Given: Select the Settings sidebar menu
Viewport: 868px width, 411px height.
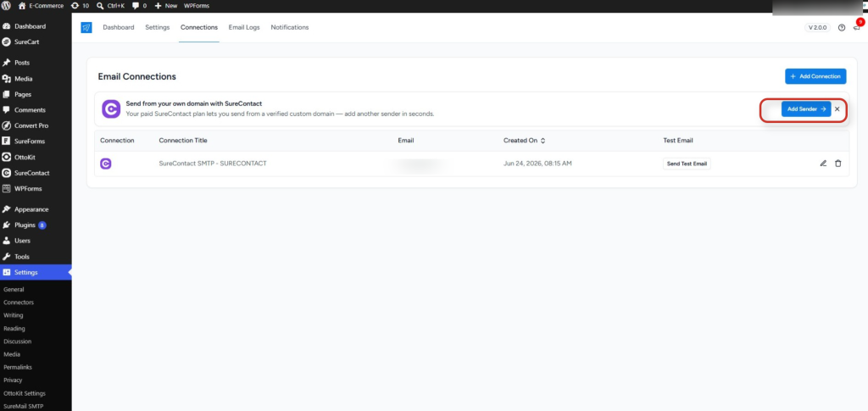Looking at the screenshot, I should 36,272.
